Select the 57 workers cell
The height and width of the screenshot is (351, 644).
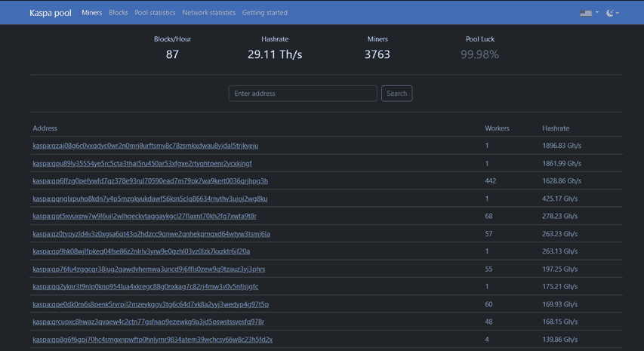tap(488, 234)
